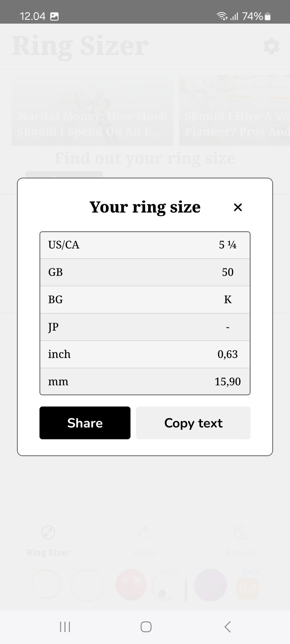Tap the red ball ad image
The image size is (290, 644).
click(x=131, y=585)
